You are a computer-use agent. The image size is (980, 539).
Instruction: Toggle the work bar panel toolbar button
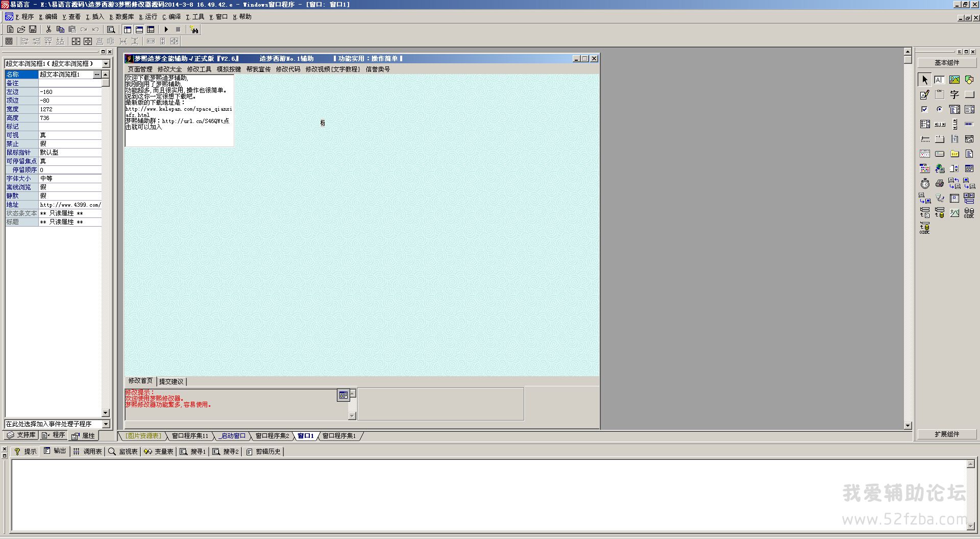click(x=128, y=30)
